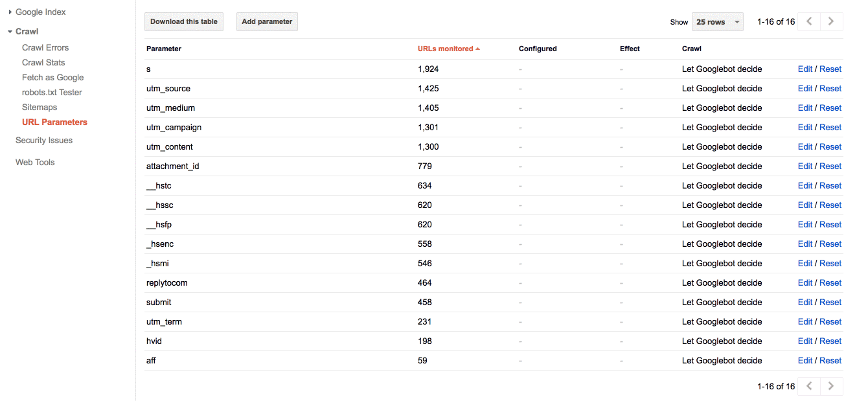Click Download this table button
Screen dimensions: 868x401
pyautogui.click(x=184, y=21)
